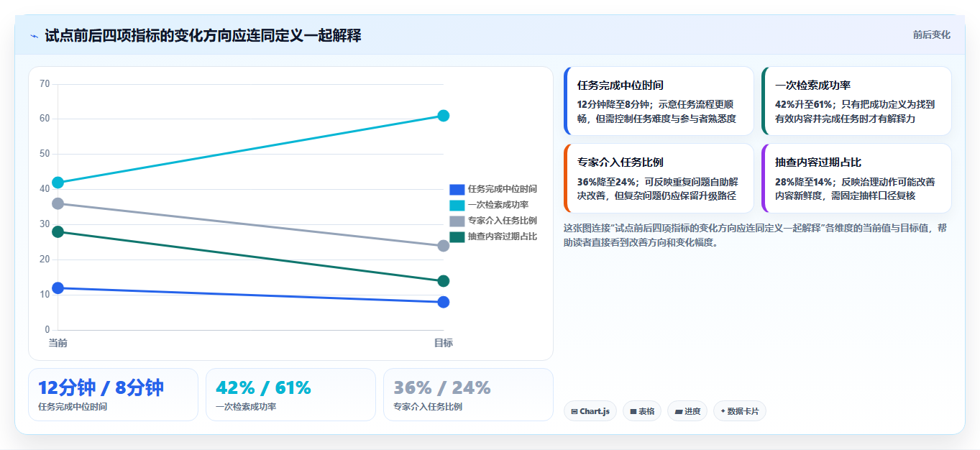Click the cyan legend swatch for 一次检索成功率
Viewport: 980px width, 450px height.
tap(457, 205)
